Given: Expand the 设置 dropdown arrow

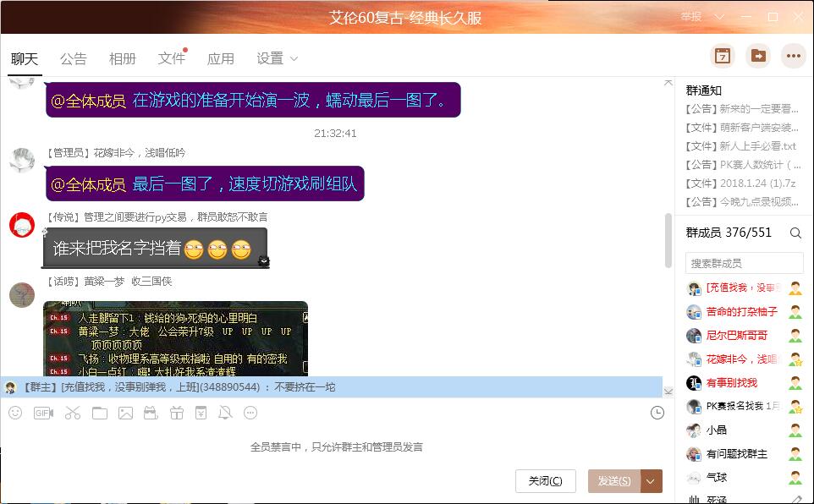Looking at the screenshot, I should [x=294, y=58].
